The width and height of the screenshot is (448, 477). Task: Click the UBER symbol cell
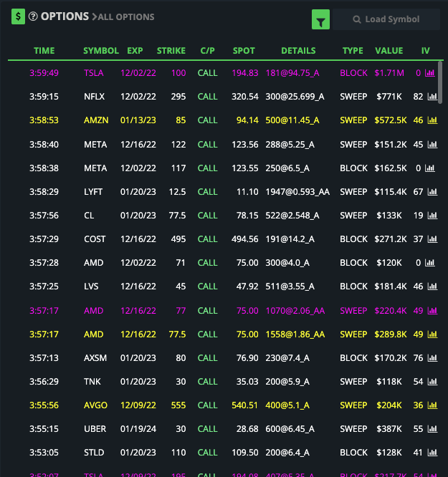pyautogui.click(x=95, y=429)
